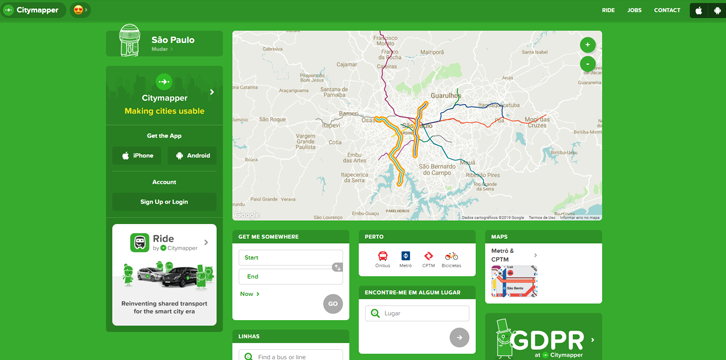Open the emoji selector next to logo
The height and width of the screenshot is (360, 726).
(x=80, y=10)
